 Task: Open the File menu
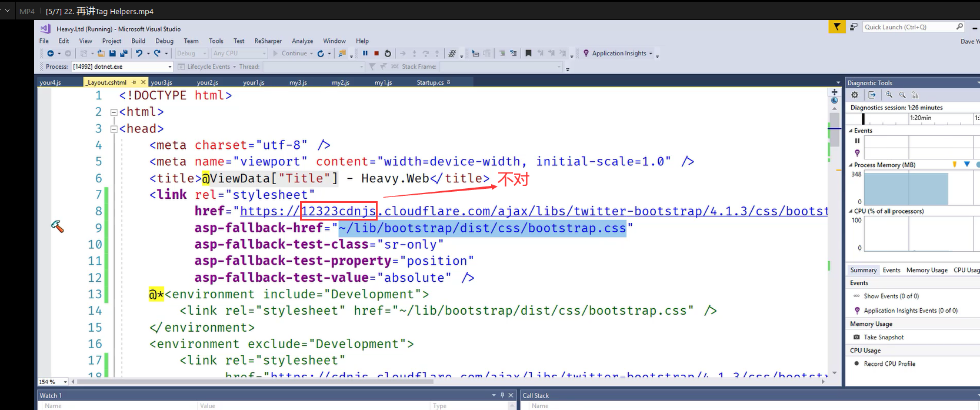pos(44,41)
